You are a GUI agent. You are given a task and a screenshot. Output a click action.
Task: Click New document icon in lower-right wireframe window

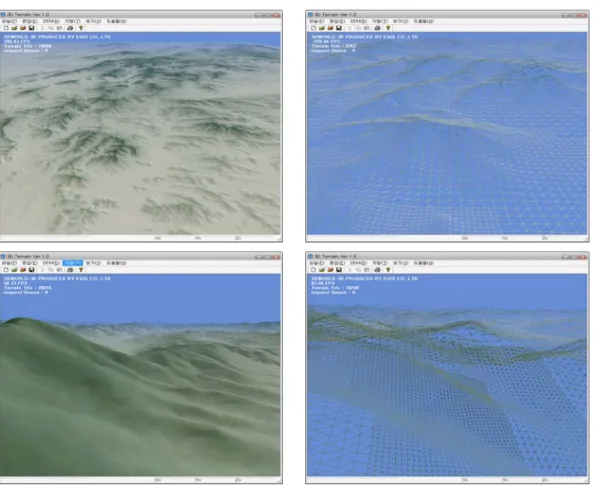coord(313,270)
